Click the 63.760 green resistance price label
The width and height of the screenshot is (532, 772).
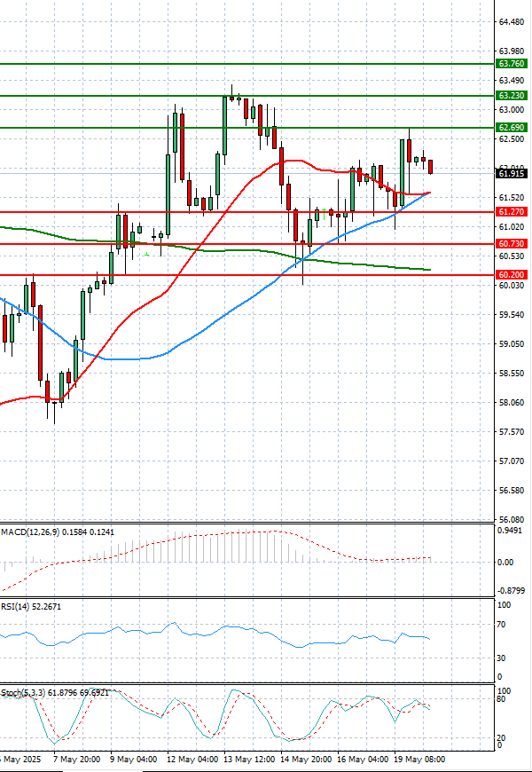[512, 64]
